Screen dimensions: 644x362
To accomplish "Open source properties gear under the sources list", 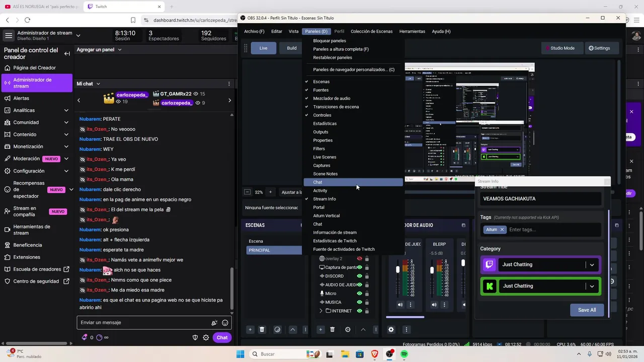I will tap(348, 330).
